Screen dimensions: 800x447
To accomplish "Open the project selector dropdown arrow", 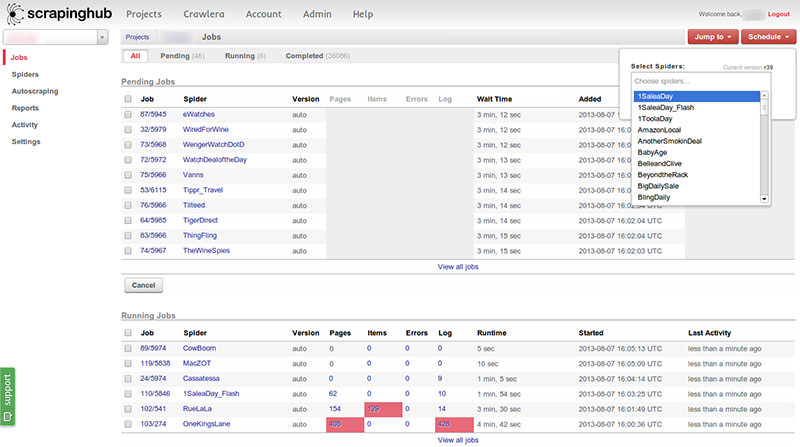I will coord(103,37).
